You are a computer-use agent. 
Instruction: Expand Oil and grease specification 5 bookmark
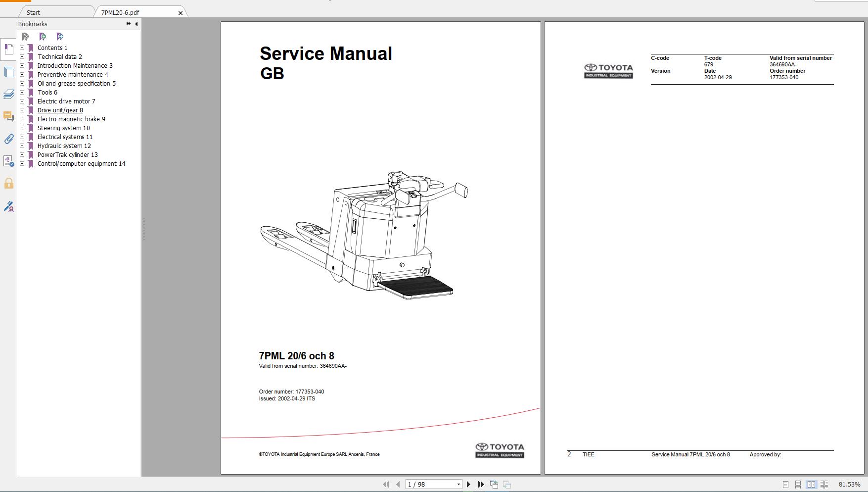22,84
